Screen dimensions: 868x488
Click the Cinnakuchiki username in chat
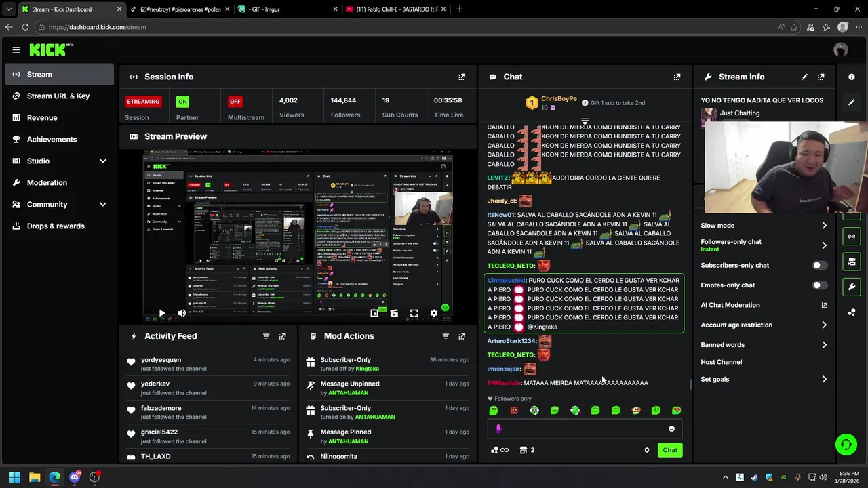click(506, 281)
